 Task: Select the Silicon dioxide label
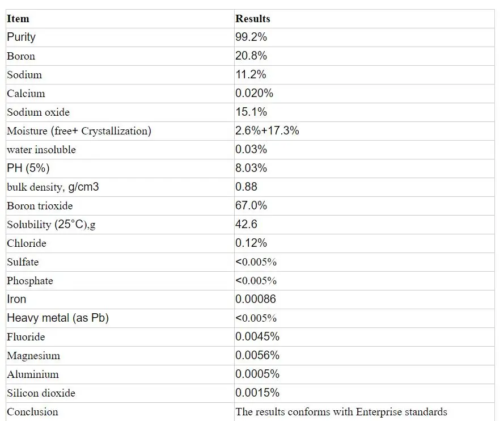pyautogui.click(x=41, y=393)
